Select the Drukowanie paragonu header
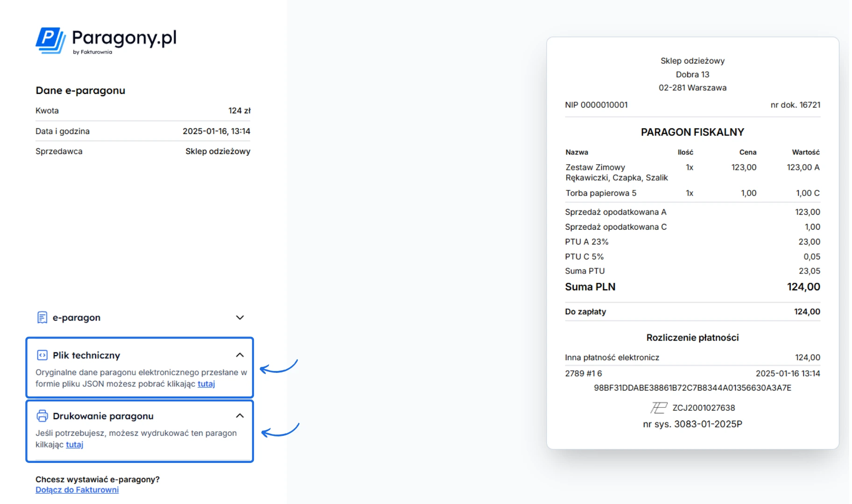 click(103, 416)
